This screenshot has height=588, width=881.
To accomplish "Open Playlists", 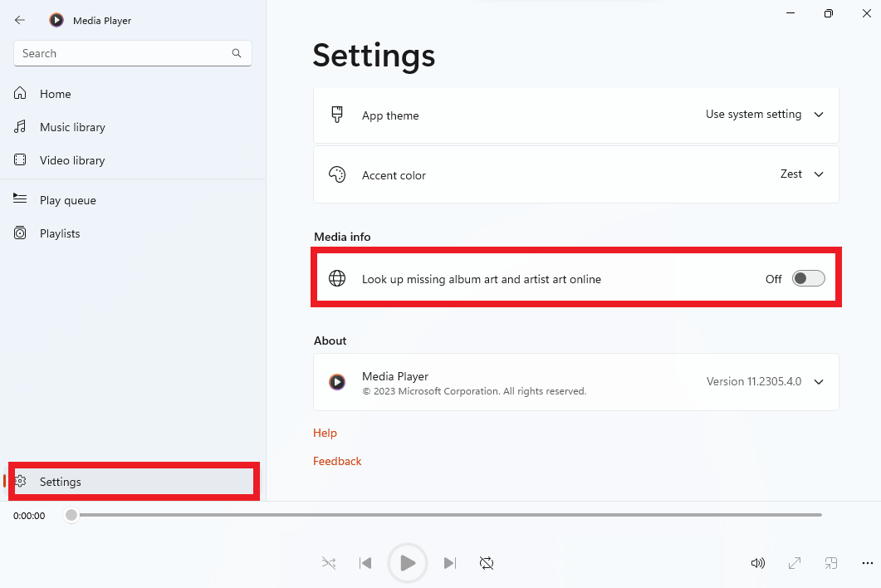I will (133, 233).
